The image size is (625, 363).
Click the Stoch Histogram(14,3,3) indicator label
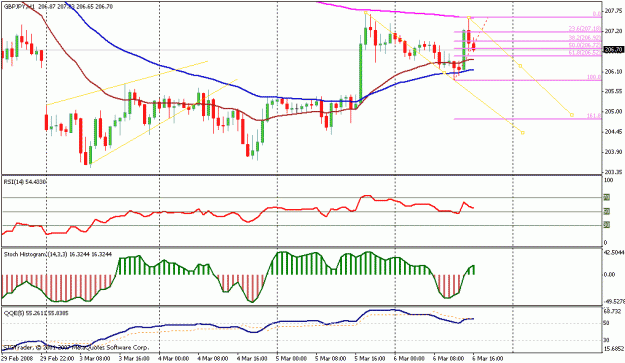point(58,254)
